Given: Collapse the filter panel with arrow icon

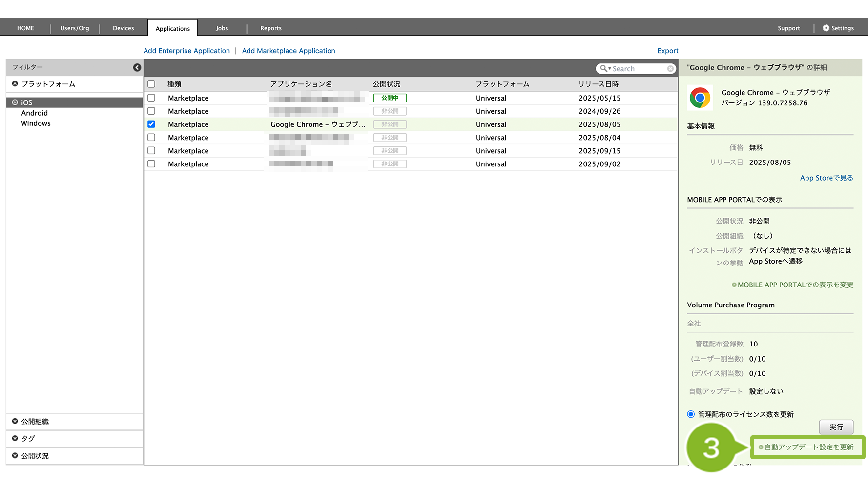Looking at the screenshot, I should click(137, 67).
